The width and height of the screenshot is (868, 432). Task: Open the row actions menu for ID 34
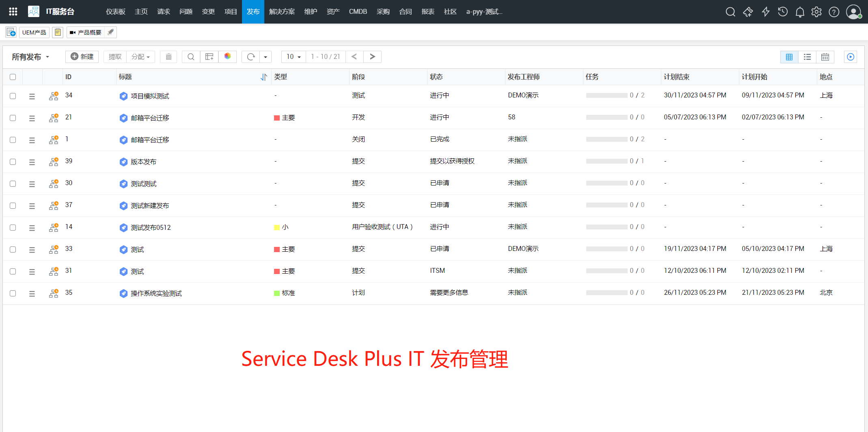click(x=32, y=96)
